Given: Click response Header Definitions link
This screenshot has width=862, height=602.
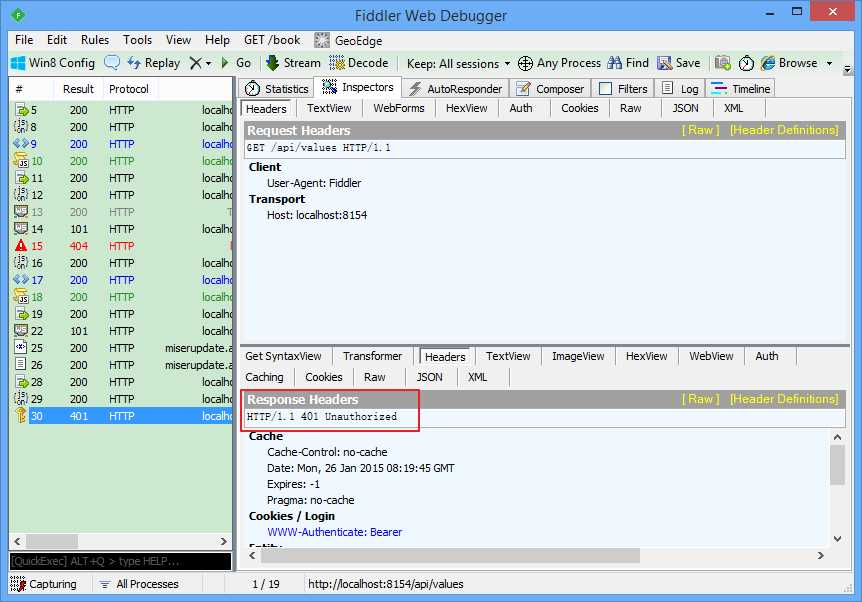Looking at the screenshot, I should (x=784, y=399).
